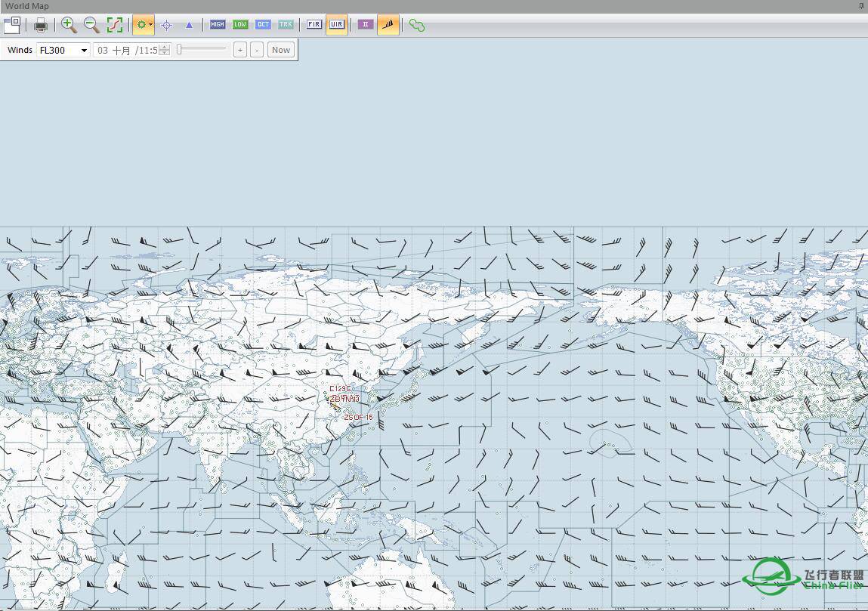
Task: Click the plus time step button
Action: pyautogui.click(x=239, y=50)
